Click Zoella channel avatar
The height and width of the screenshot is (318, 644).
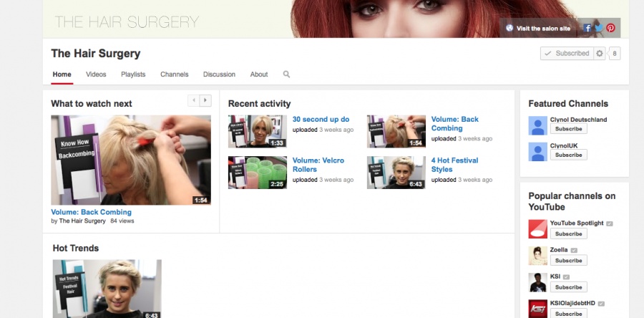[537, 256]
